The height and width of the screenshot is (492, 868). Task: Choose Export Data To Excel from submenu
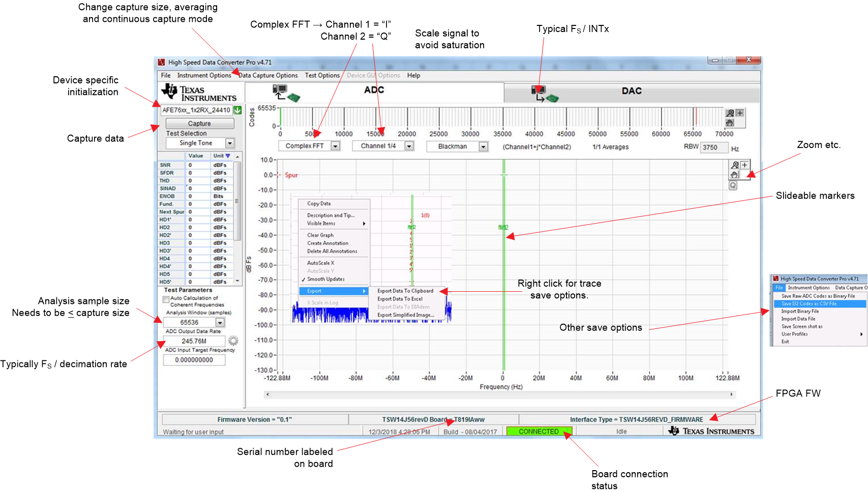(400, 299)
